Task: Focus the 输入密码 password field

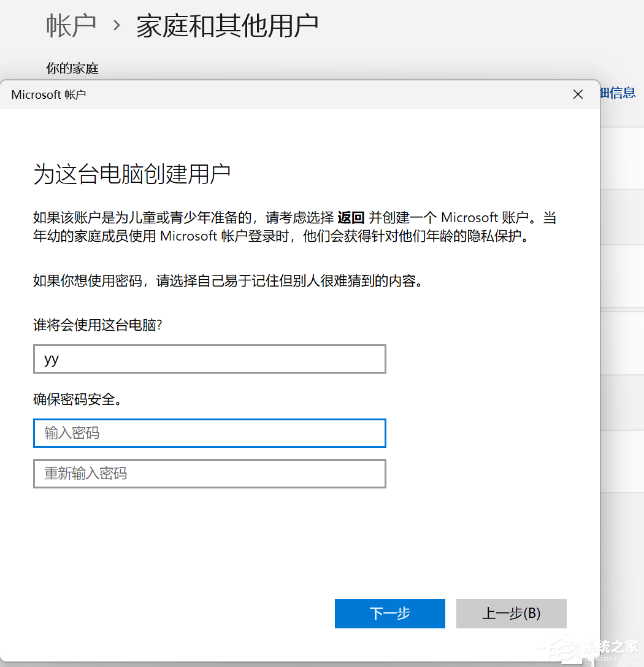Action: [209, 433]
